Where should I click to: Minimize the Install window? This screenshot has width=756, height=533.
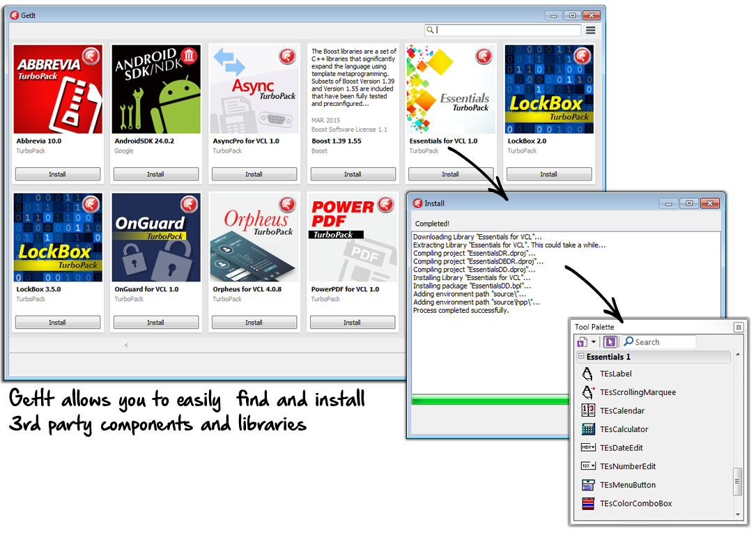668,203
